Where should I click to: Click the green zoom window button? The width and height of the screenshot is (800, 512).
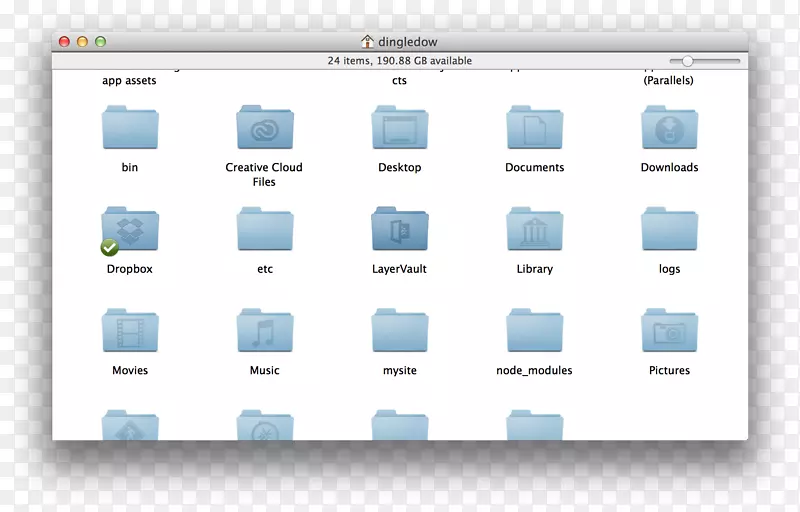100,42
